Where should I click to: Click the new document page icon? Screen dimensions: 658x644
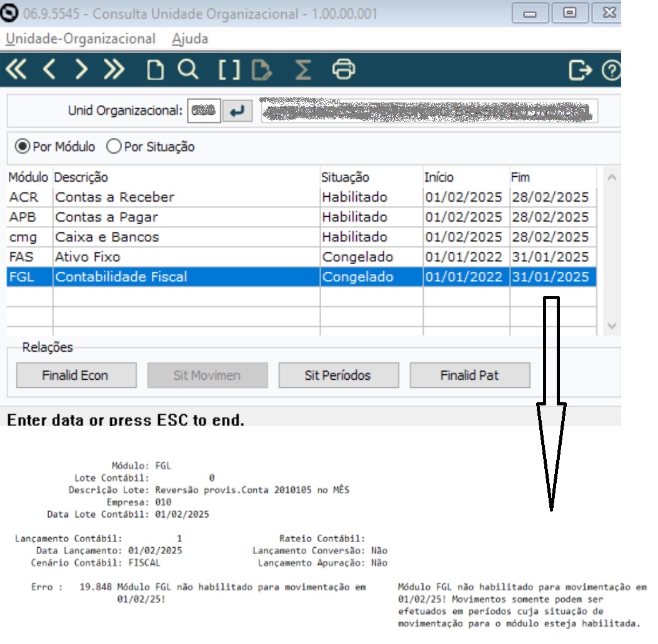pyautogui.click(x=155, y=69)
